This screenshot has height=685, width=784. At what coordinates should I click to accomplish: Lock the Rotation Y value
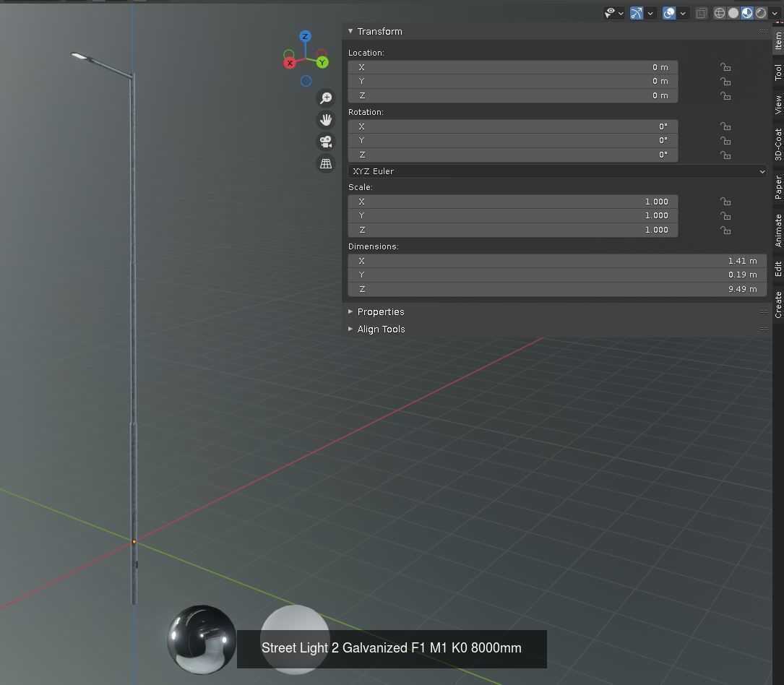(725, 140)
